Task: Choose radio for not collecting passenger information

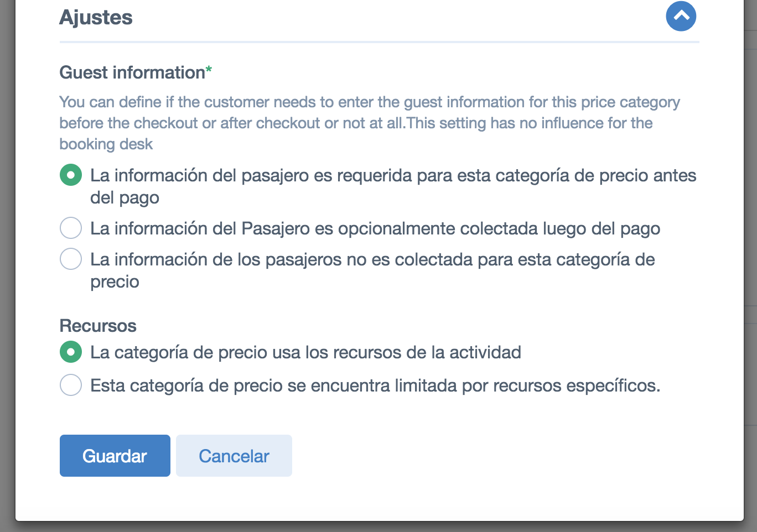Action: [71, 259]
